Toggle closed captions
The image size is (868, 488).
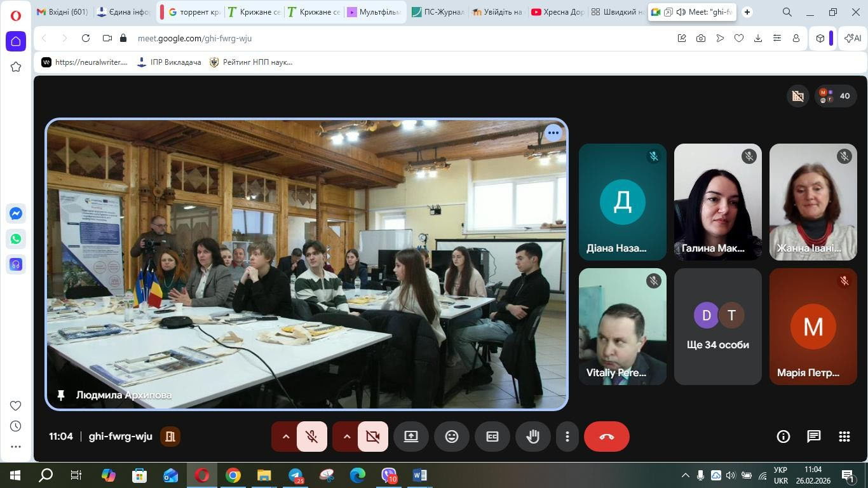(492, 437)
